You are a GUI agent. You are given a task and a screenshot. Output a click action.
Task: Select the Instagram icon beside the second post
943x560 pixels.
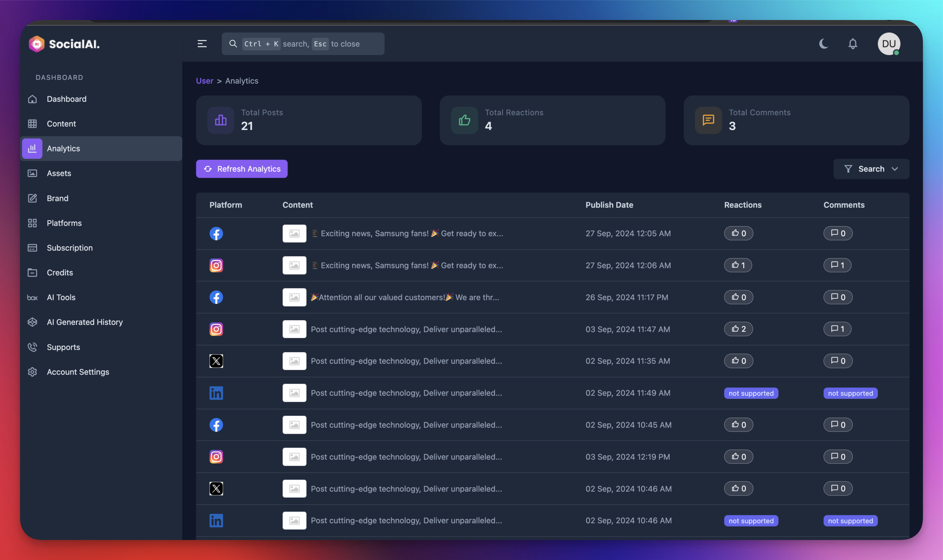pos(216,265)
